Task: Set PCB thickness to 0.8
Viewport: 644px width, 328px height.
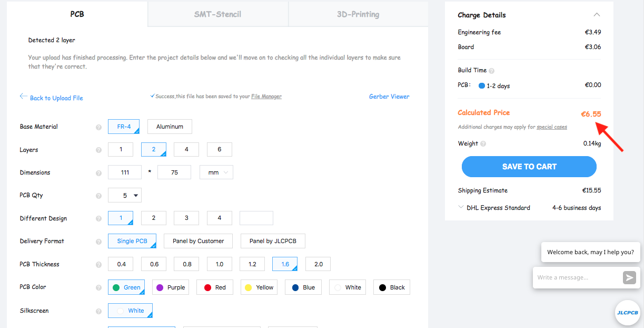Action: click(x=187, y=264)
